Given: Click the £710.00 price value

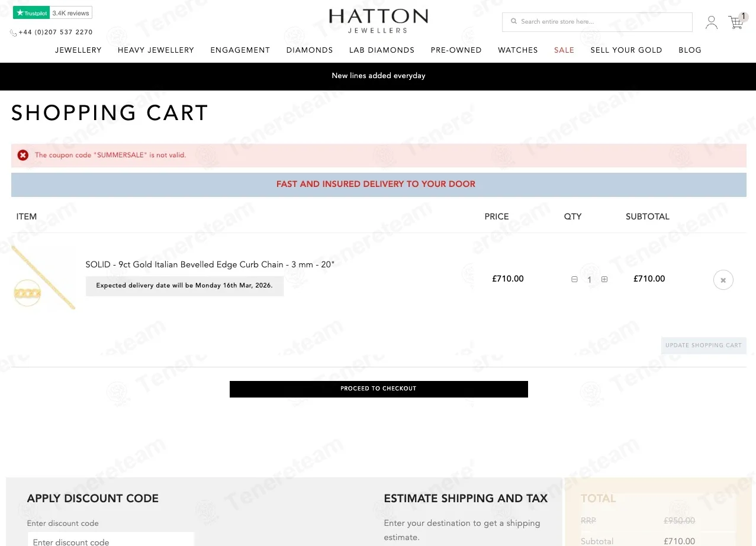Looking at the screenshot, I should tap(508, 279).
